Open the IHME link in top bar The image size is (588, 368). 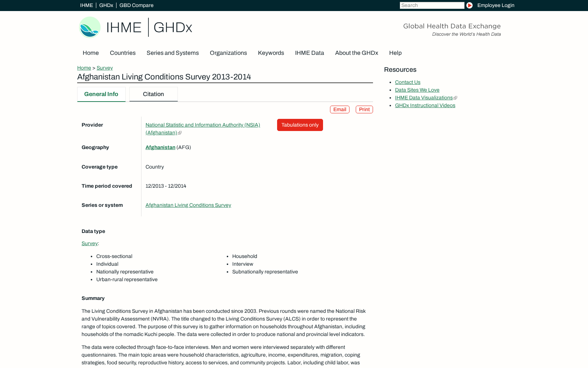86,5
